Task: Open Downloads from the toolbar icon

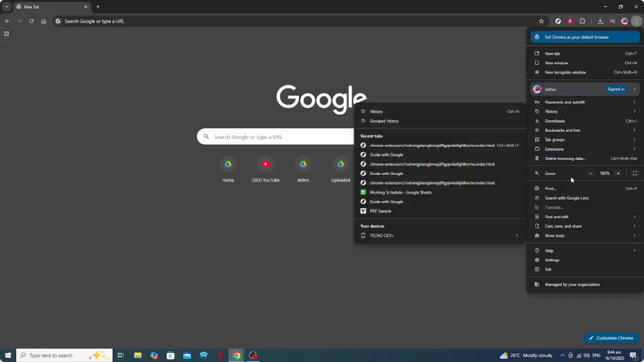Action: [601, 21]
